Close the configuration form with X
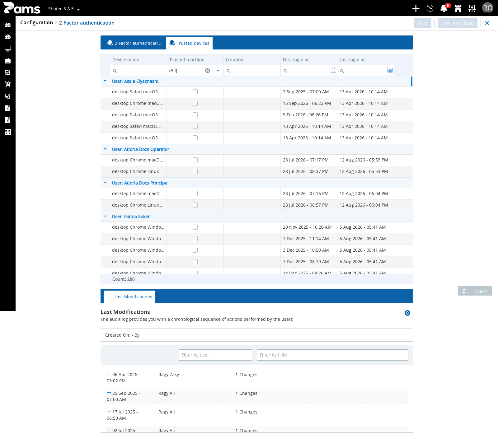498x448 pixels. [487, 23]
